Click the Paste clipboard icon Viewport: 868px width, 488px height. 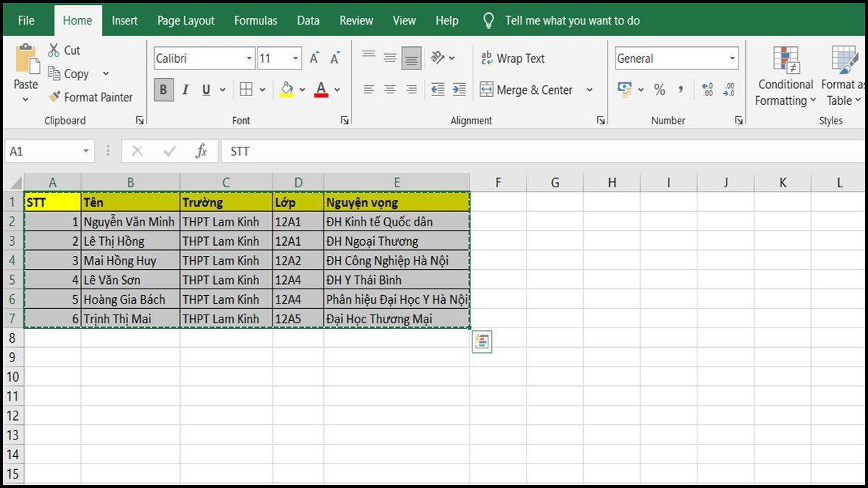[26, 58]
